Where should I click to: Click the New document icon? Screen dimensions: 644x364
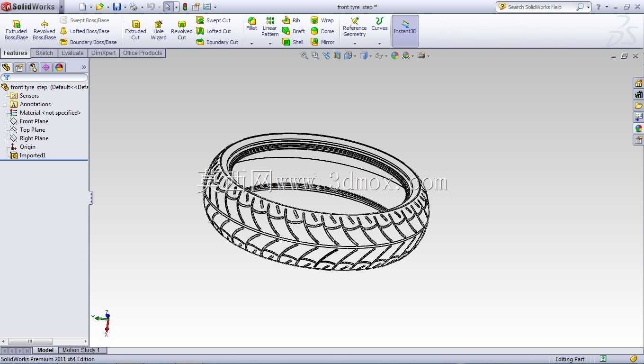[83, 7]
